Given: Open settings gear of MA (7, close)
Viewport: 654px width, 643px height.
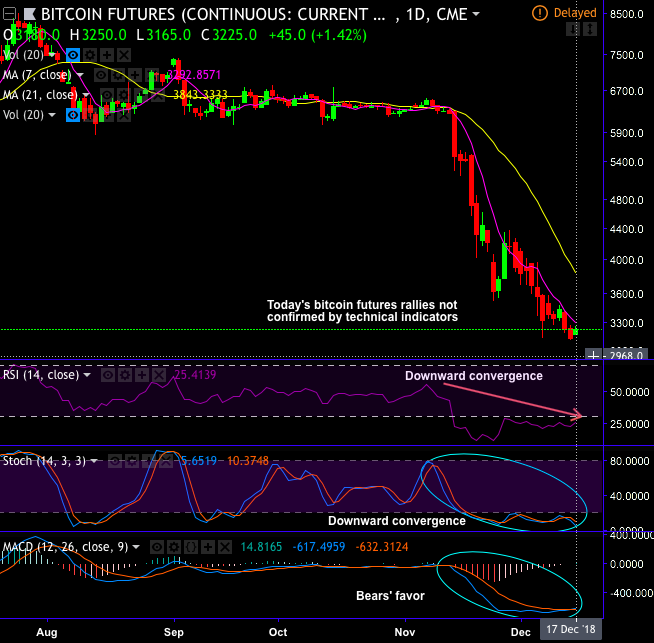Looking at the screenshot, I should 118,75.
